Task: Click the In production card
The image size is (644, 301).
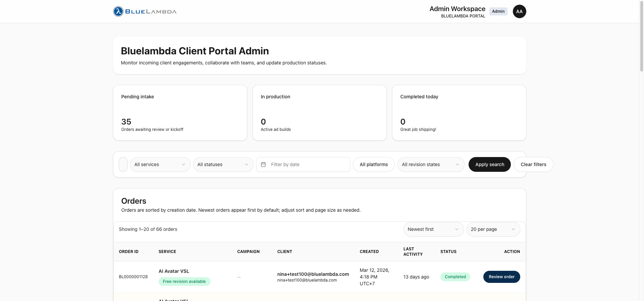Action: point(319,113)
